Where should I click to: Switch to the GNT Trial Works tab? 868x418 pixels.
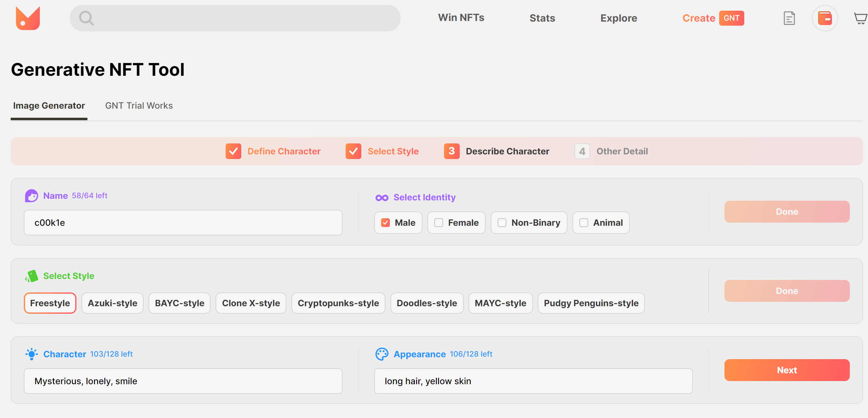click(x=139, y=106)
